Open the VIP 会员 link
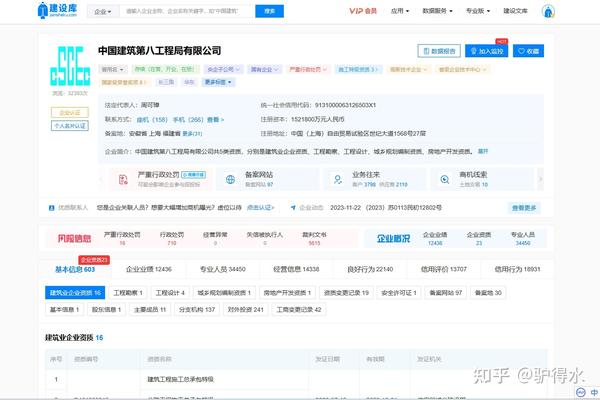 click(363, 11)
